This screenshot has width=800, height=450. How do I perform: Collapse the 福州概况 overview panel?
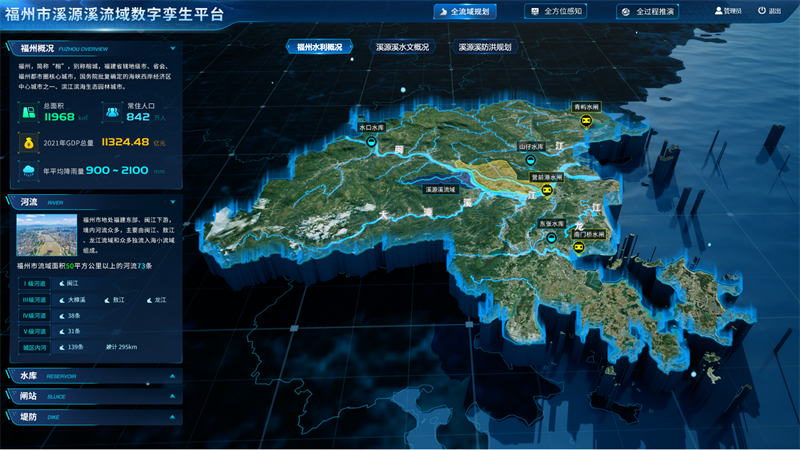(x=174, y=47)
